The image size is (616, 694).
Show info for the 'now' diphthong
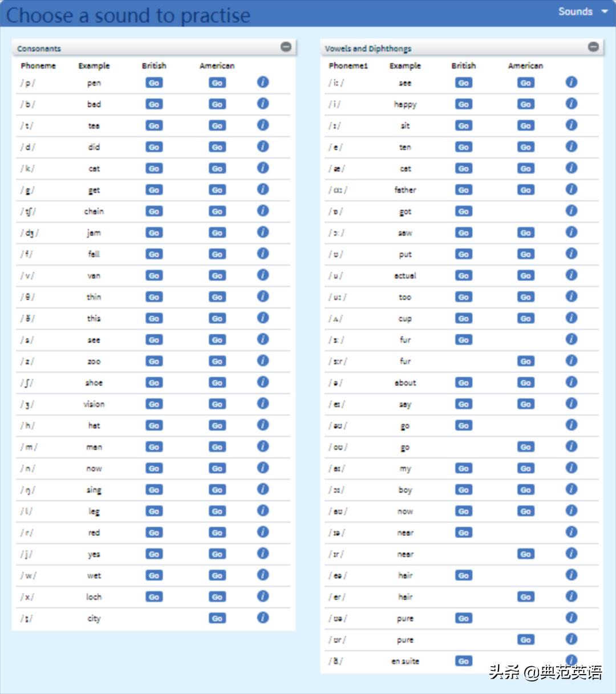(572, 510)
